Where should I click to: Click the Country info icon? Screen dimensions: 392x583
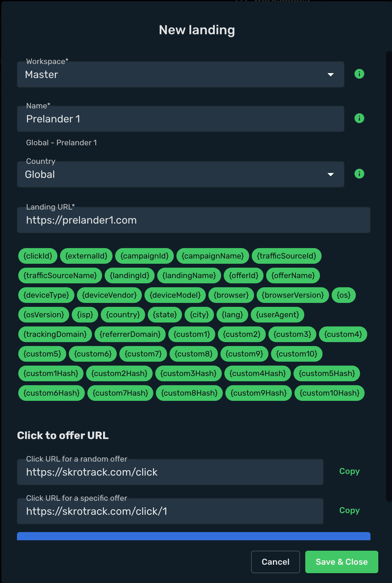359,174
